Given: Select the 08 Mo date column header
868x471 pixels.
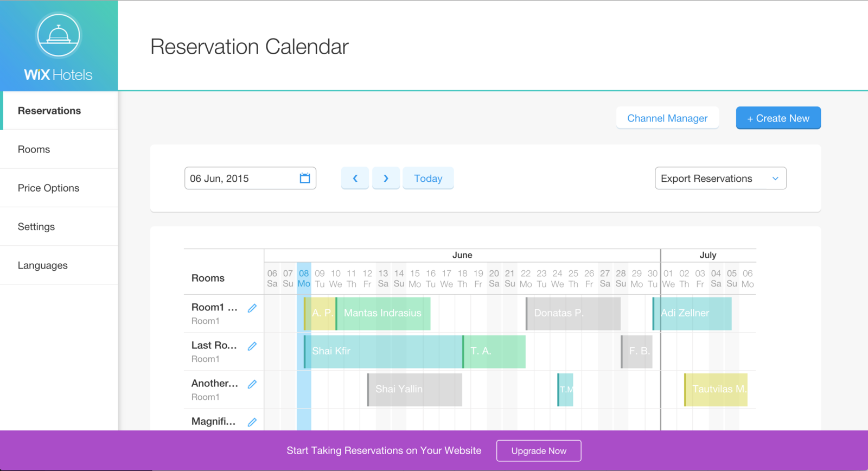Looking at the screenshot, I should click(304, 278).
